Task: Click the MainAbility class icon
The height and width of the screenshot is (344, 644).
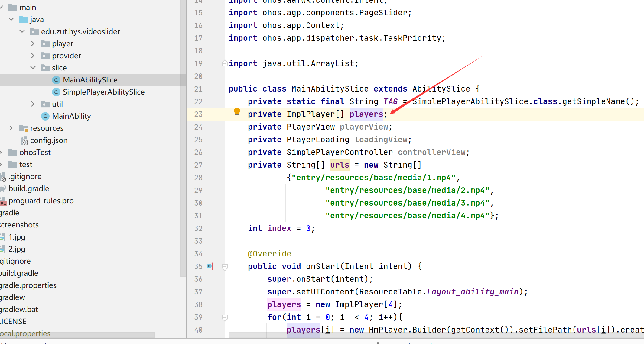Action: pyautogui.click(x=45, y=116)
